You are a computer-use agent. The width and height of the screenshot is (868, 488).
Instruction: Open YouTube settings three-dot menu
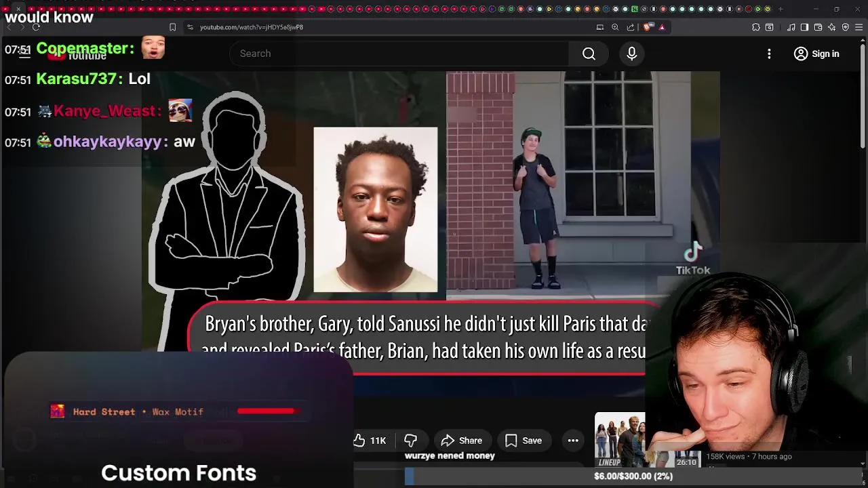pyautogui.click(x=769, y=54)
